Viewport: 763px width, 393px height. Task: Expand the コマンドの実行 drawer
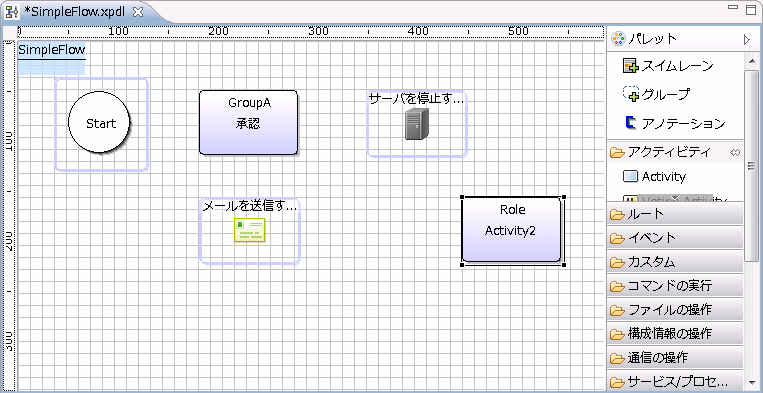click(x=674, y=286)
